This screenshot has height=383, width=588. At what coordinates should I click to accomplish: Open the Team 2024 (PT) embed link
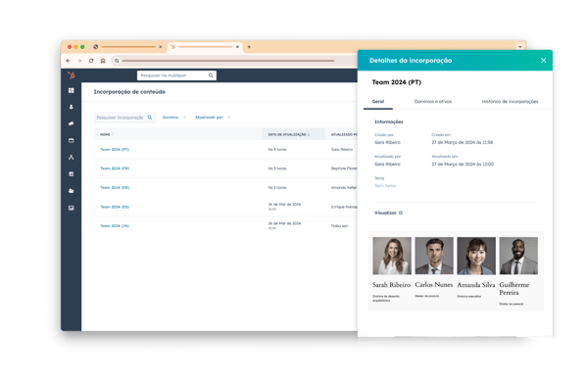[x=115, y=149]
